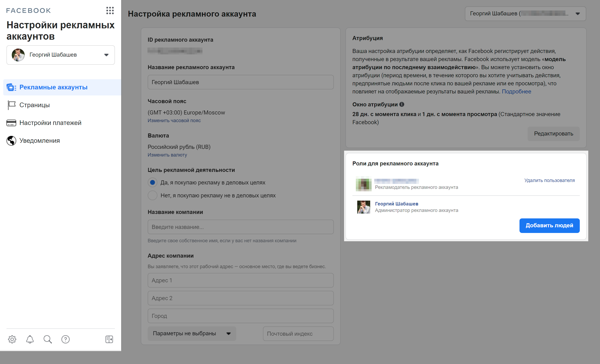600x364 pixels.
Task: Click the Адрес 2 input field
Action: [x=241, y=298]
